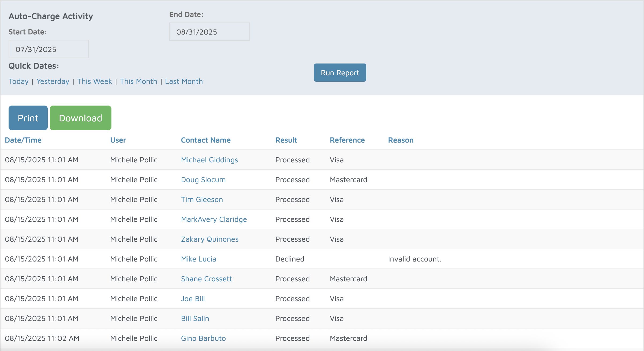Image resolution: width=644 pixels, height=351 pixels.
Task: Sort by the Reference column header
Action: (x=347, y=140)
